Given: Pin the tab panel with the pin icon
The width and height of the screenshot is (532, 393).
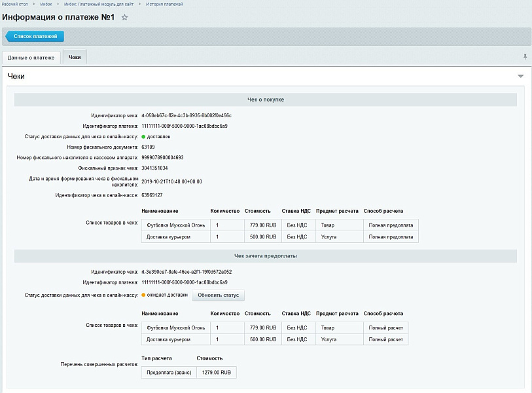Looking at the screenshot, I should tap(525, 57).
